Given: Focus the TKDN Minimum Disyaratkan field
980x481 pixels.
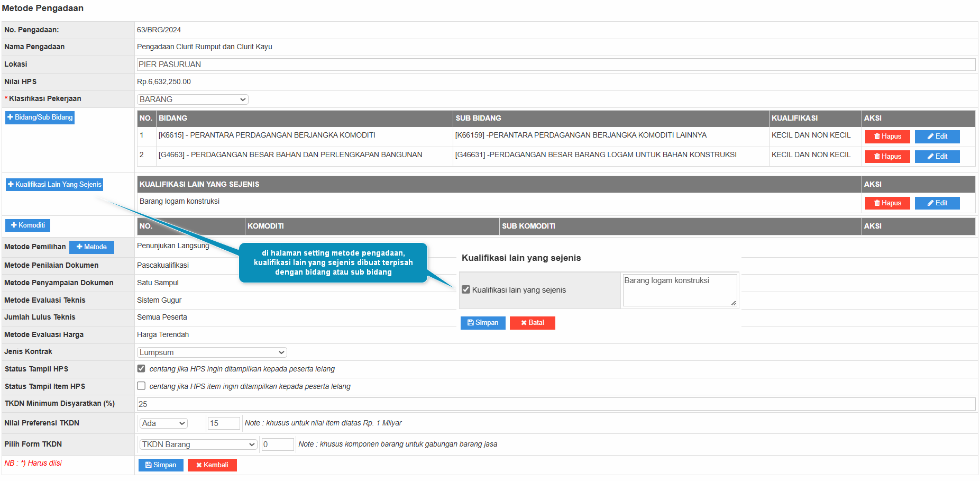Looking at the screenshot, I should [555, 404].
